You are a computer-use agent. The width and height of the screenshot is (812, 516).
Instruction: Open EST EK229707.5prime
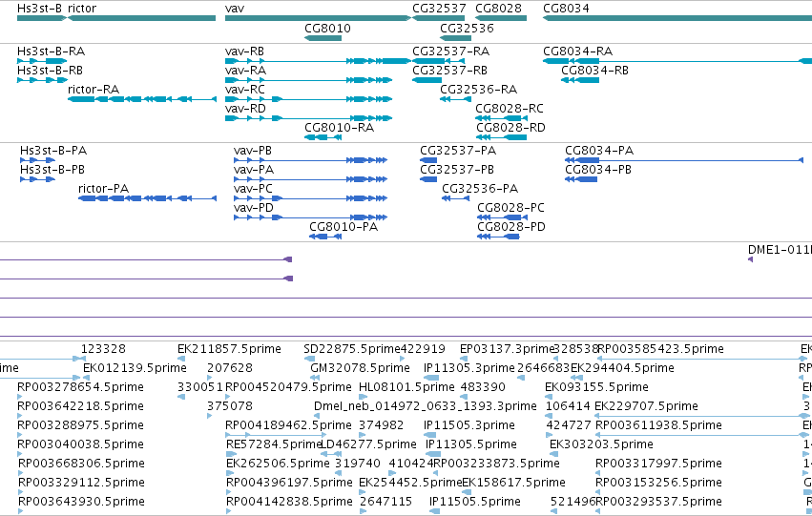(646, 407)
